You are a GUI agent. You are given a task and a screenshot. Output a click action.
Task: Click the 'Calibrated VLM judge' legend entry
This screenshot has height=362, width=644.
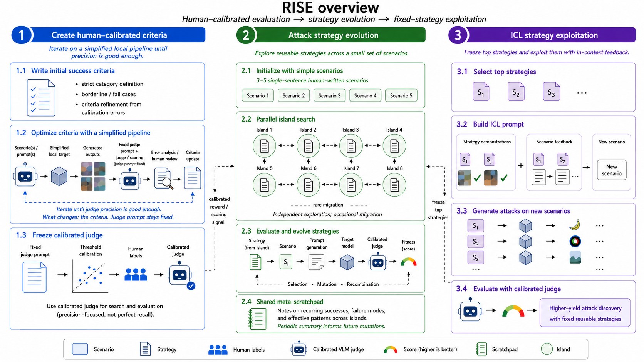[x=327, y=349]
